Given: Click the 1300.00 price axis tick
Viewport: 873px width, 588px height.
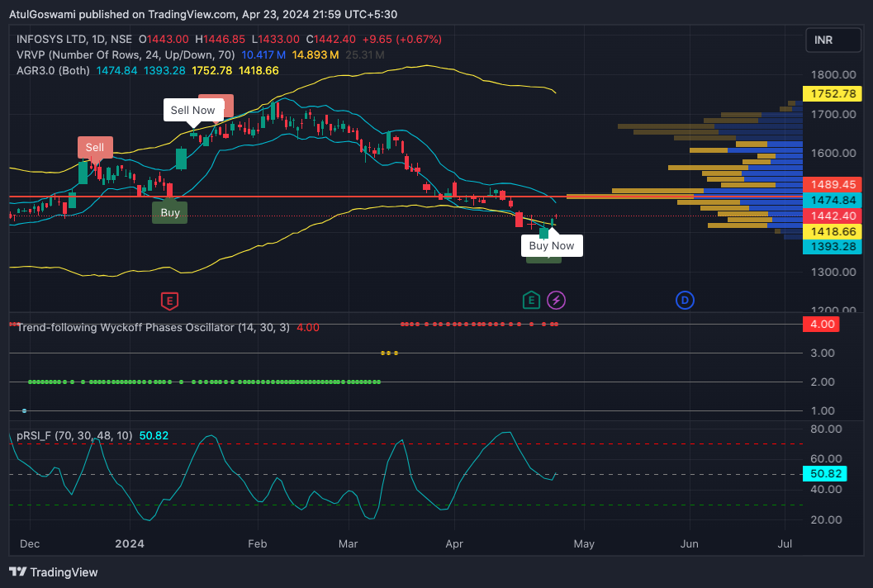Looking at the screenshot, I should click(x=833, y=273).
